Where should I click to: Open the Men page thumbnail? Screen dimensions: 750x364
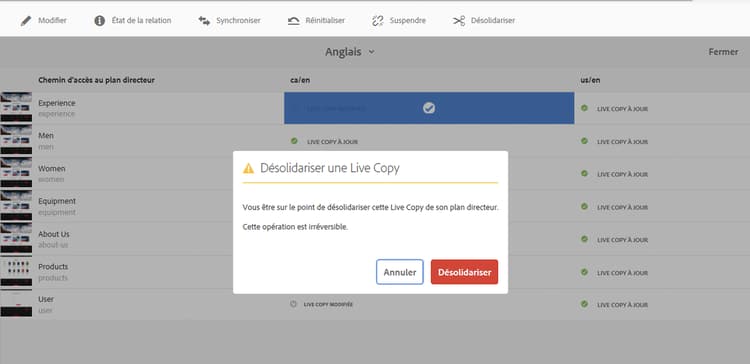tap(16, 141)
